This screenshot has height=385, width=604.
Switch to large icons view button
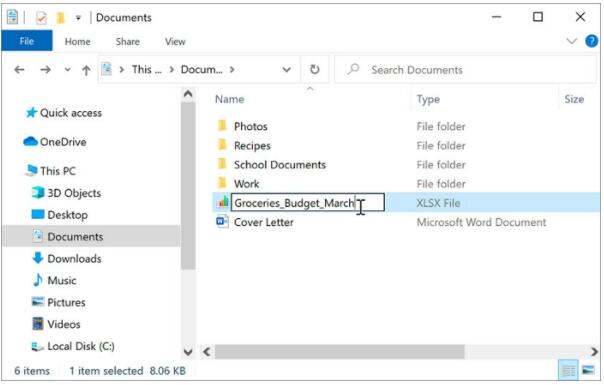point(588,370)
